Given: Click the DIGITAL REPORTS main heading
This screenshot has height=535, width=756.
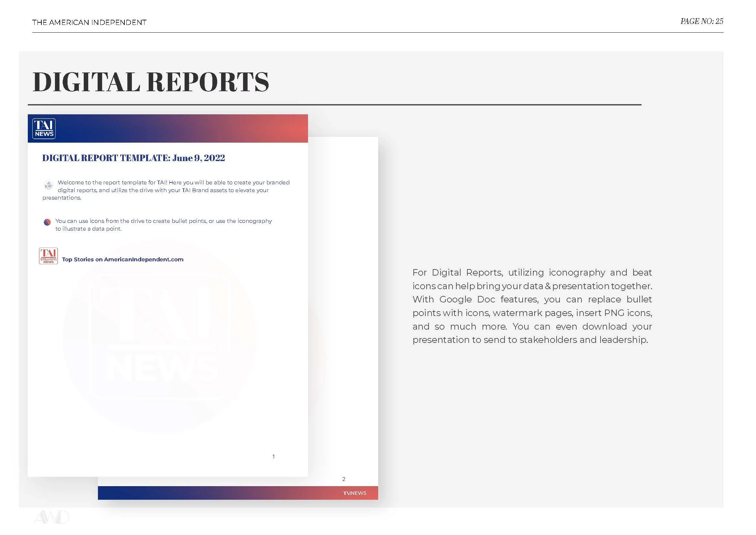Looking at the screenshot, I should pos(151,82).
